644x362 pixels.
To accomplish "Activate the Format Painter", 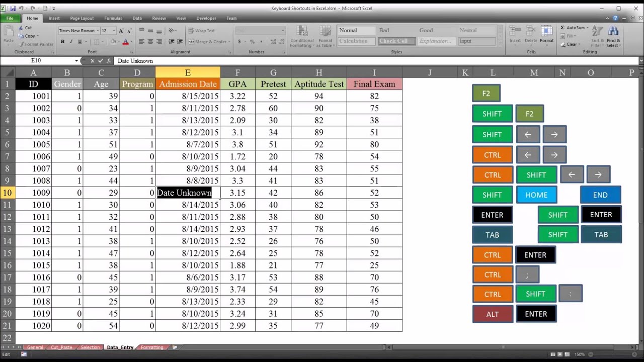I will (36, 44).
